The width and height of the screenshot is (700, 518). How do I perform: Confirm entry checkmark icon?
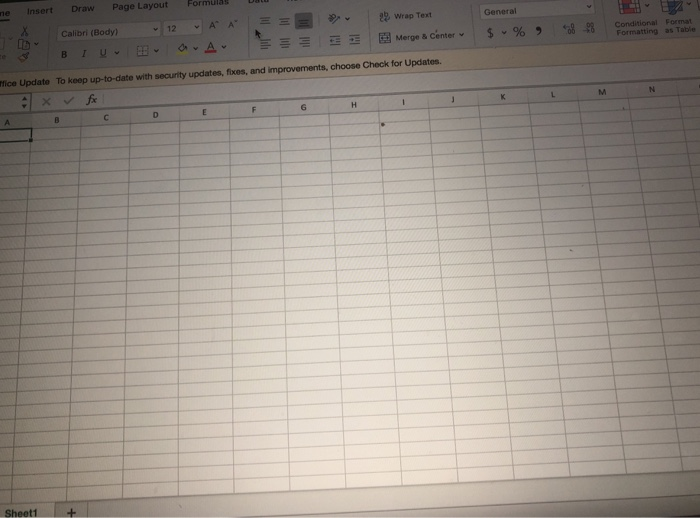(x=68, y=100)
